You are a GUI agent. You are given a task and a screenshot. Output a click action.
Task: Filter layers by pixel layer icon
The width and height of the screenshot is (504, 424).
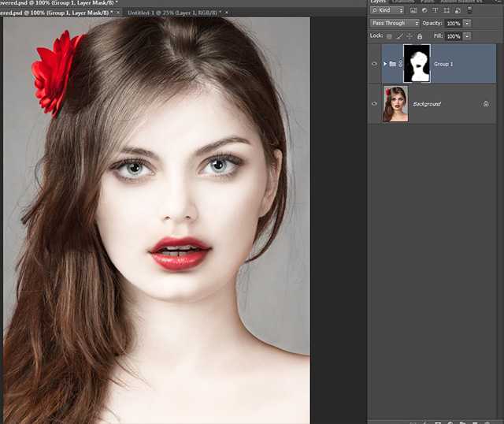pos(413,11)
